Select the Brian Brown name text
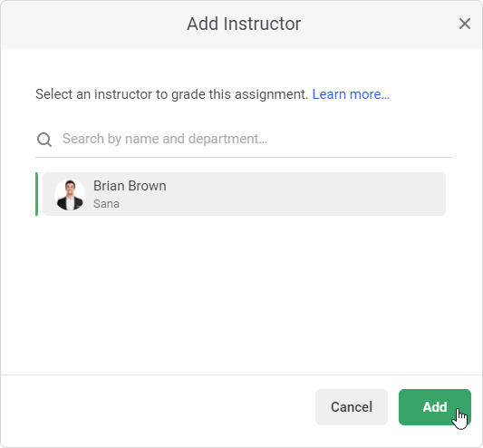Image resolution: width=483 pixels, height=448 pixels. coord(130,186)
